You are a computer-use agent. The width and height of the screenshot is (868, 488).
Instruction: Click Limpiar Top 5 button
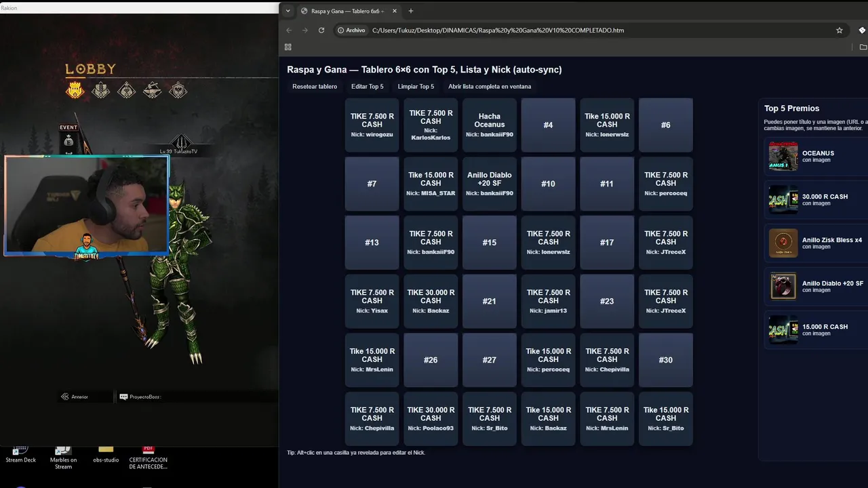coord(416,87)
